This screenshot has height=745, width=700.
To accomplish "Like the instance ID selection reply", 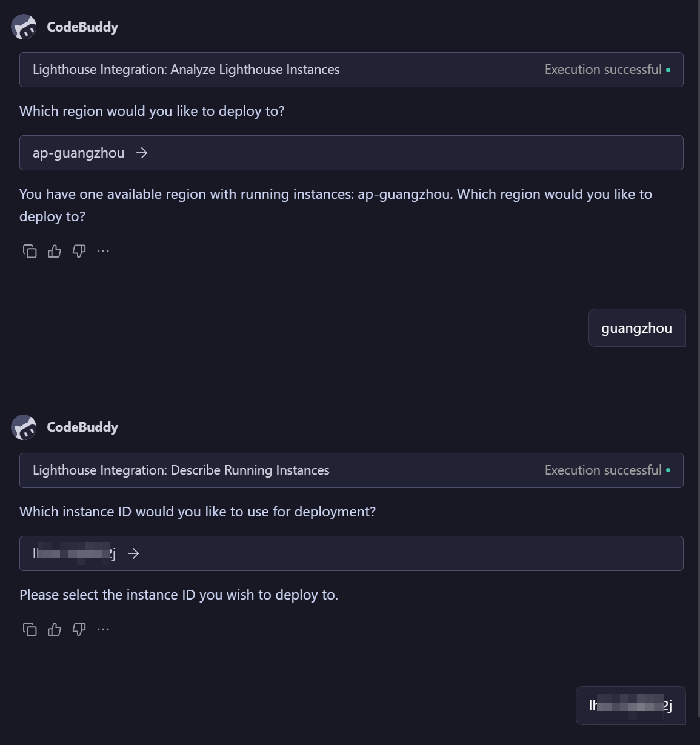I will tap(55, 629).
